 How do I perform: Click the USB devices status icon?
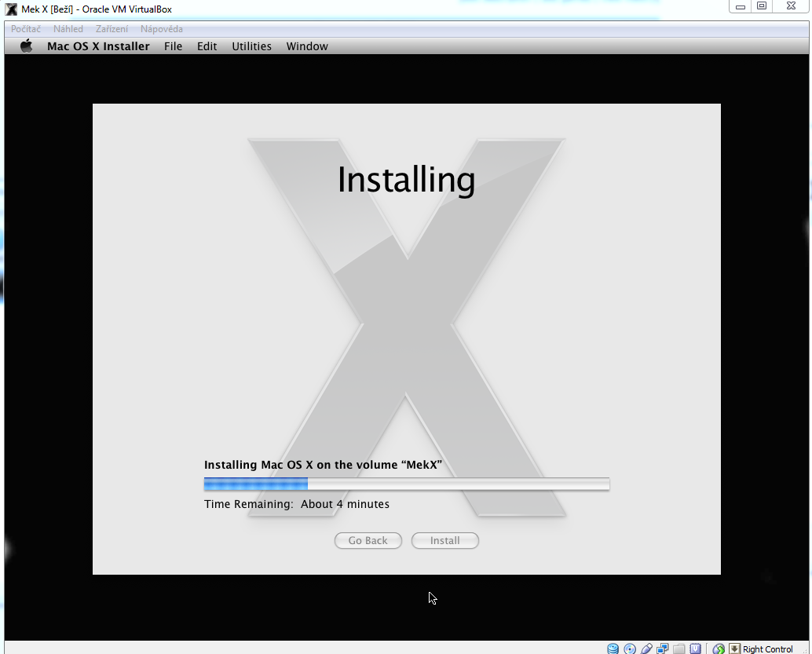click(646, 649)
